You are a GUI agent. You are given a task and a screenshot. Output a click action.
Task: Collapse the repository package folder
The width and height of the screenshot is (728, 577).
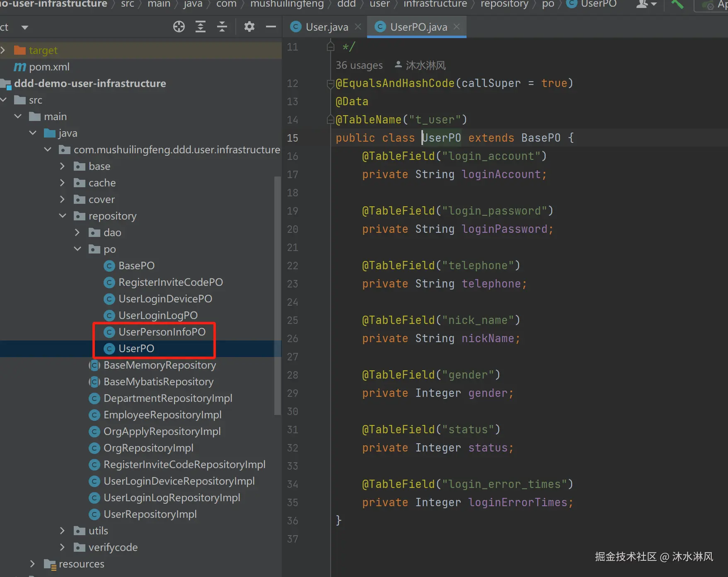tap(63, 216)
